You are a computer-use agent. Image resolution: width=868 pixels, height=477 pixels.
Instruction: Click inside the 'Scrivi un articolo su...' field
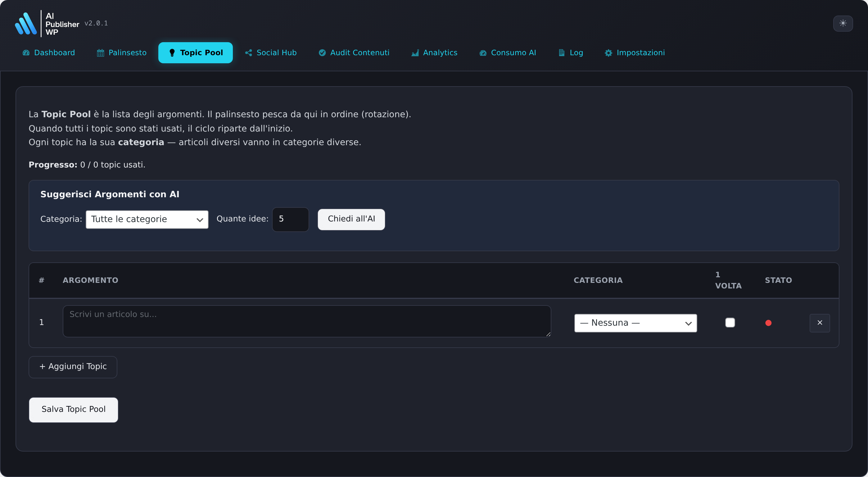(x=307, y=322)
